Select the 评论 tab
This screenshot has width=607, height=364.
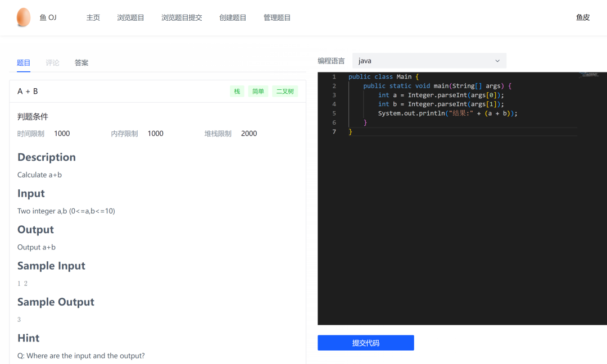click(x=52, y=62)
